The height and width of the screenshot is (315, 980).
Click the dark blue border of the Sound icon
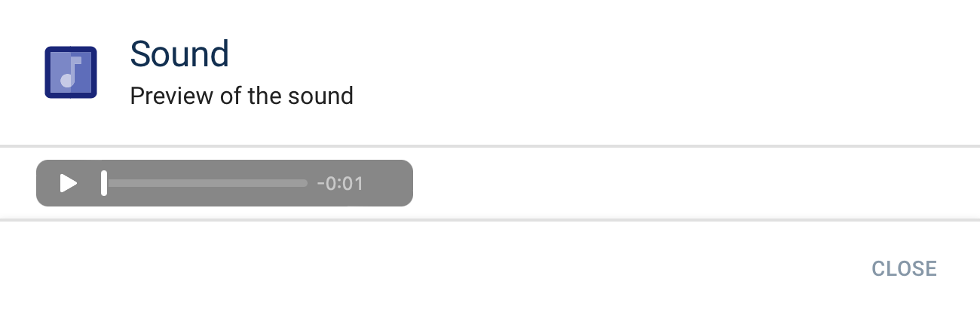[x=47, y=72]
